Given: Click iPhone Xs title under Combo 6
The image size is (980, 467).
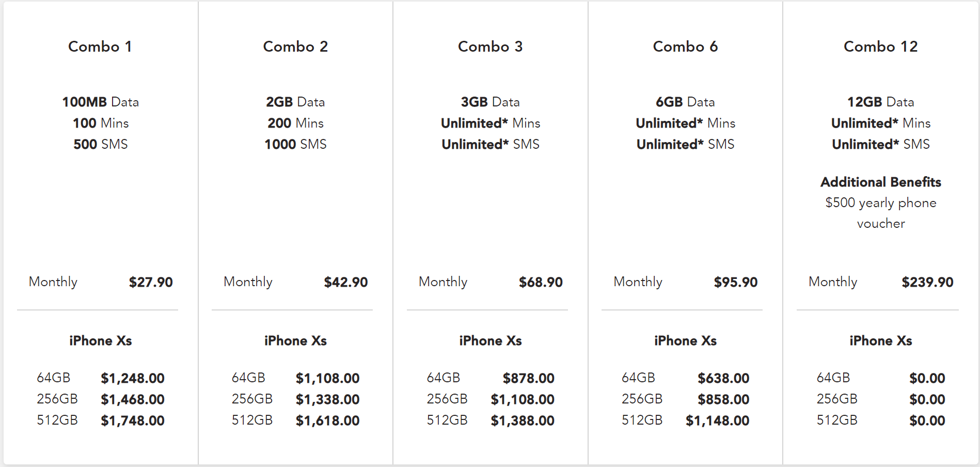Looking at the screenshot, I should pos(685,341).
